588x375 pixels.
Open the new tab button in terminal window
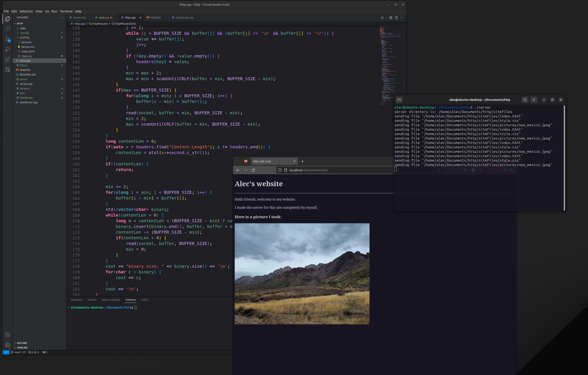(x=399, y=100)
